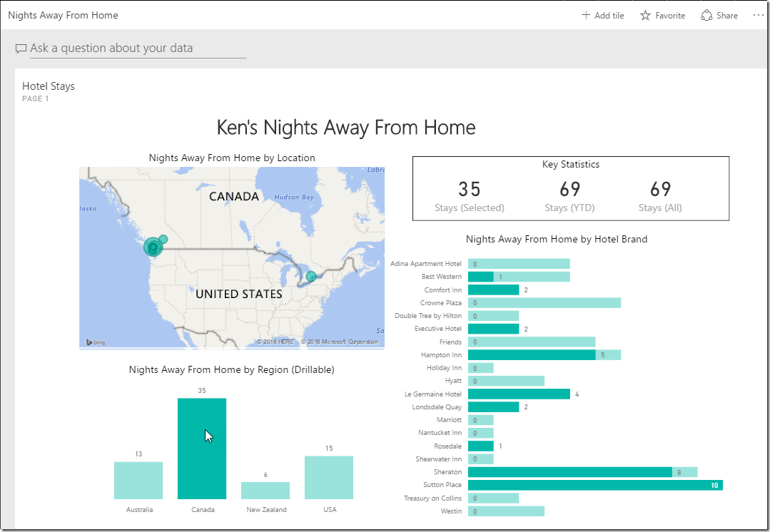This screenshot has width=770, height=532.
Task: Click the 69 Stays (All) card
Action: point(660,195)
